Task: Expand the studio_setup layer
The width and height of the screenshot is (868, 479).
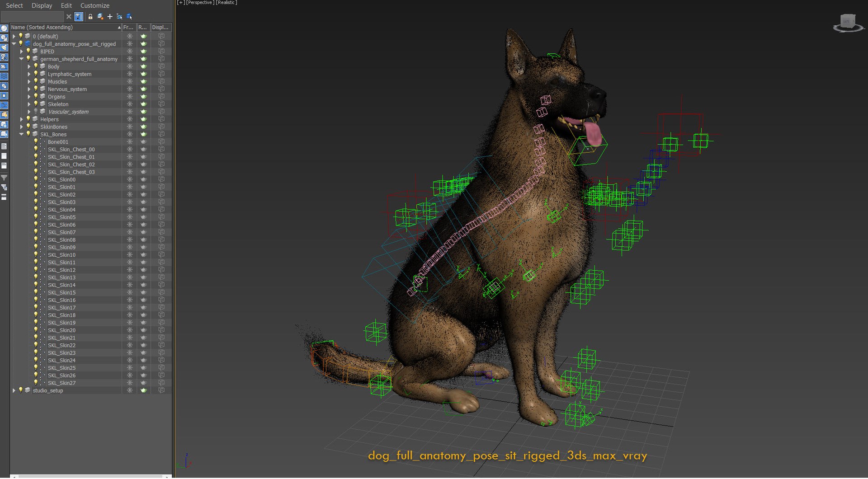Action: pos(14,390)
